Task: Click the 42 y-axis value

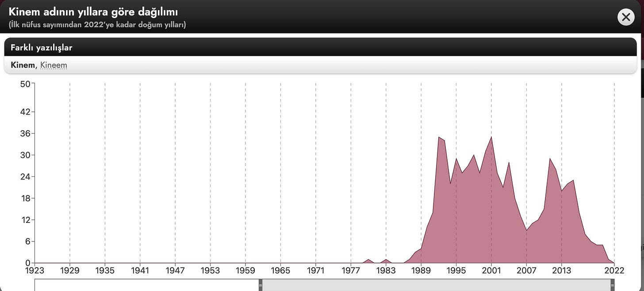Action: click(x=25, y=112)
